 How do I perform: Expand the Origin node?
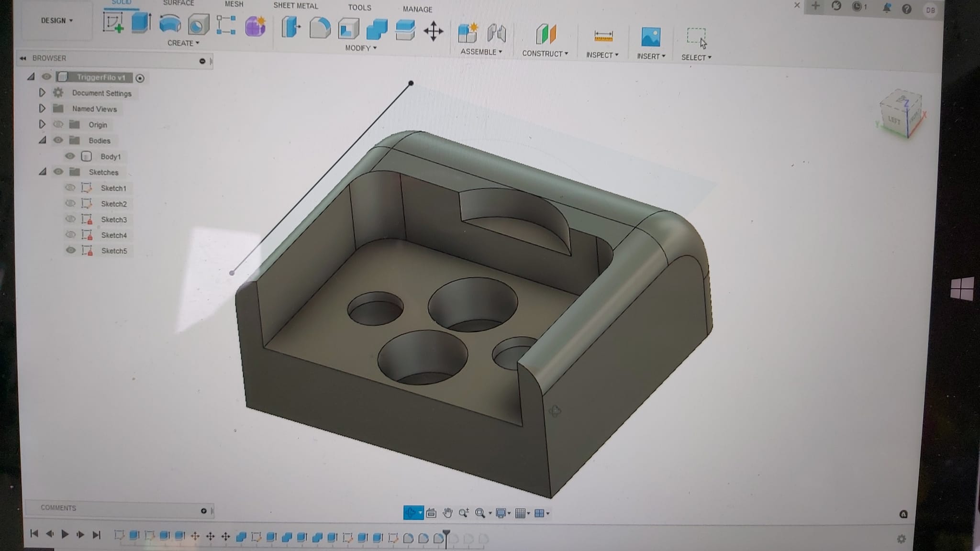pos(42,124)
